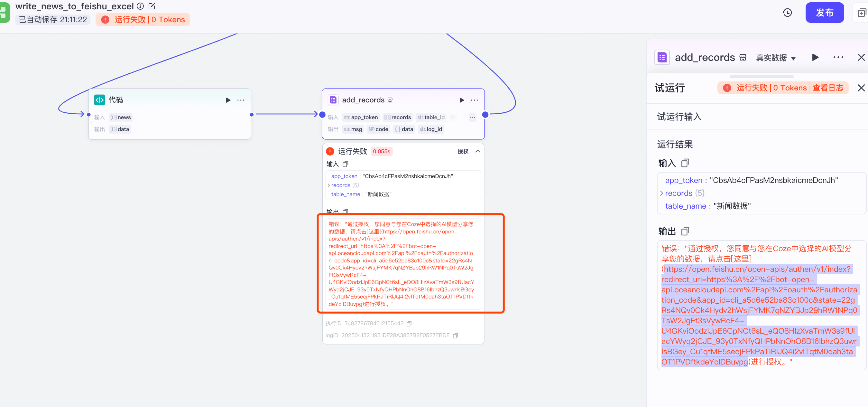Click the edit workflow name pencil icon
868x407 pixels.
pyautogui.click(x=152, y=6)
